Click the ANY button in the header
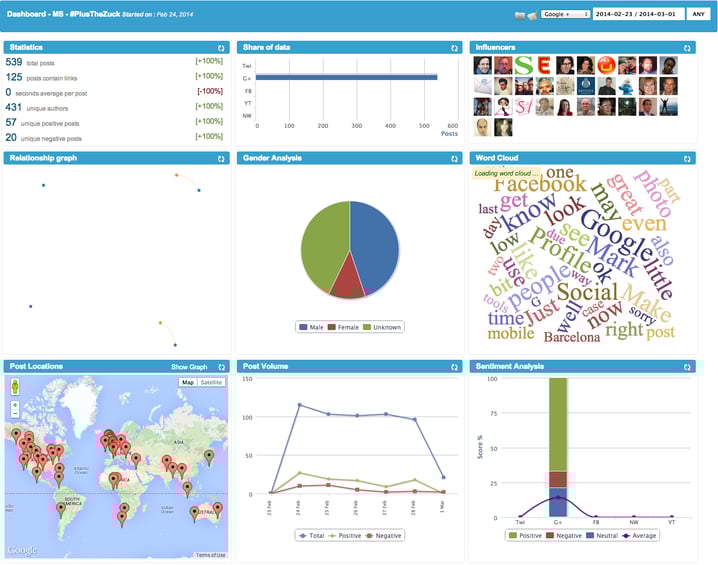Screen dimensions: 718x565 [x=698, y=14]
